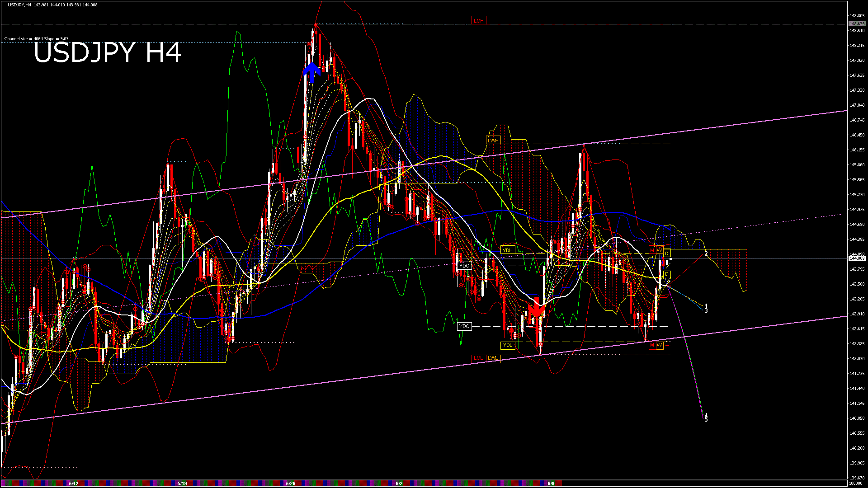Click the blue up arrow signal marker

(311, 72)
